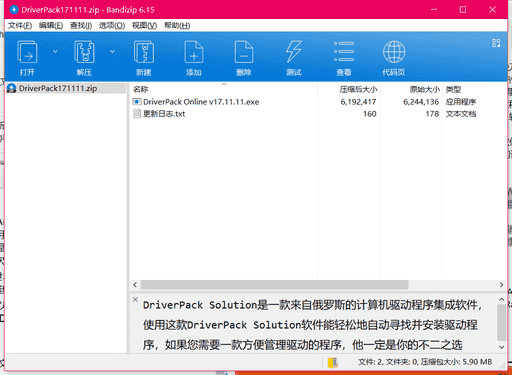Screen dimensions: 512x375
Task: Open the 帮助(H) menu
Action: point(177,25)
